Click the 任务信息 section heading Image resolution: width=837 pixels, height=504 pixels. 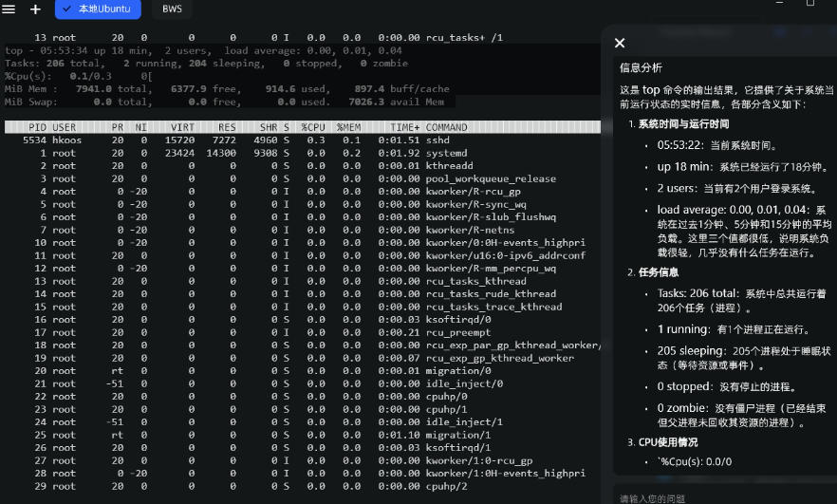(658, 273)
